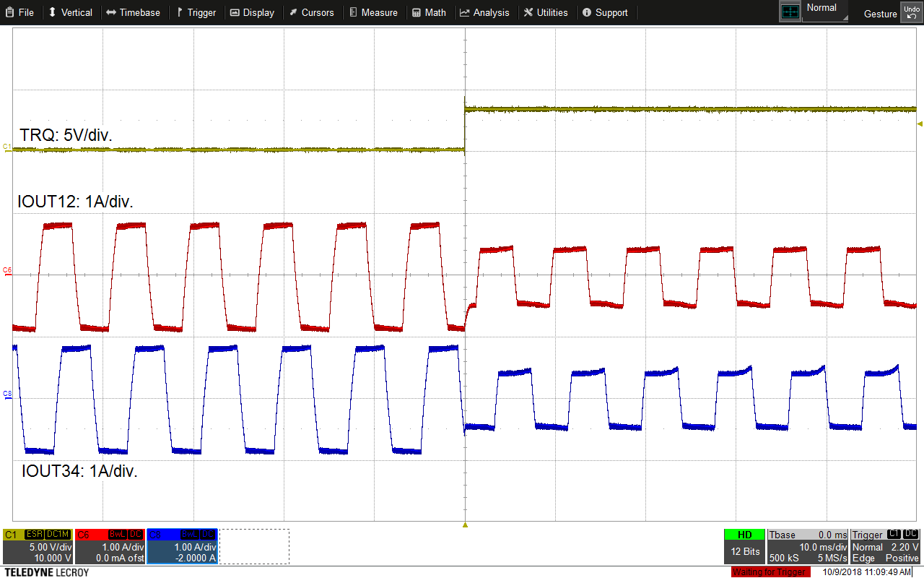Click the DC icon in the Trigger descriptor
Viewport: 924px width, 578px height.
point(912,535)
